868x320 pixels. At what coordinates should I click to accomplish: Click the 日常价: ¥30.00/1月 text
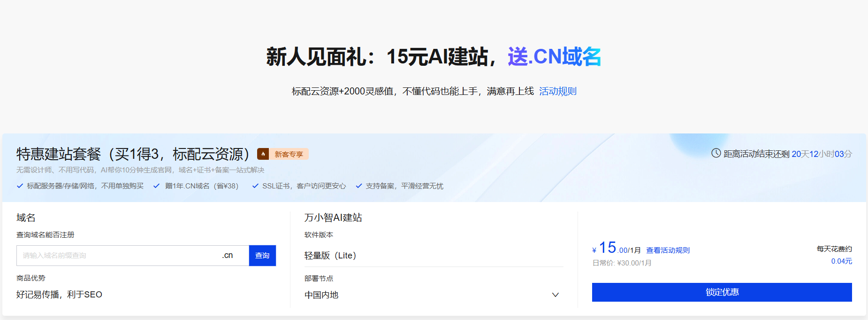pyautogui.click(x=622, y=263)
